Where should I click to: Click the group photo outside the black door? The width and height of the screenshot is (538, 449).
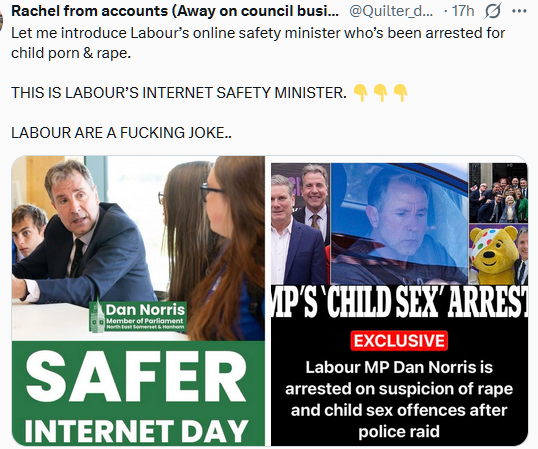pos(498,193)
